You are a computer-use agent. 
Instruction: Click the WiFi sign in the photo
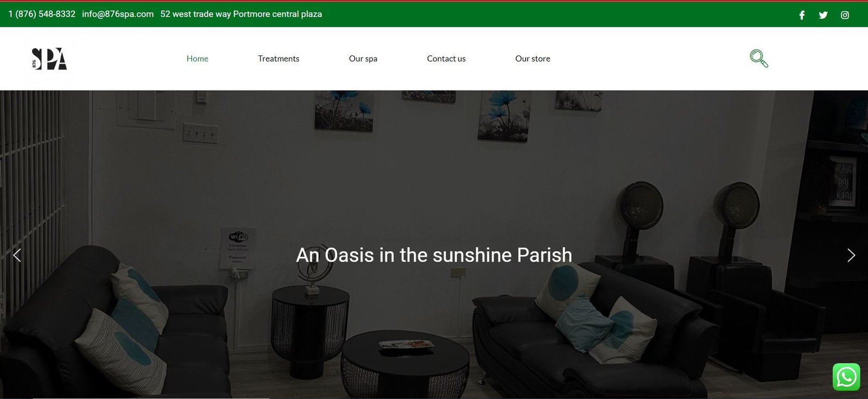[238, 248]
